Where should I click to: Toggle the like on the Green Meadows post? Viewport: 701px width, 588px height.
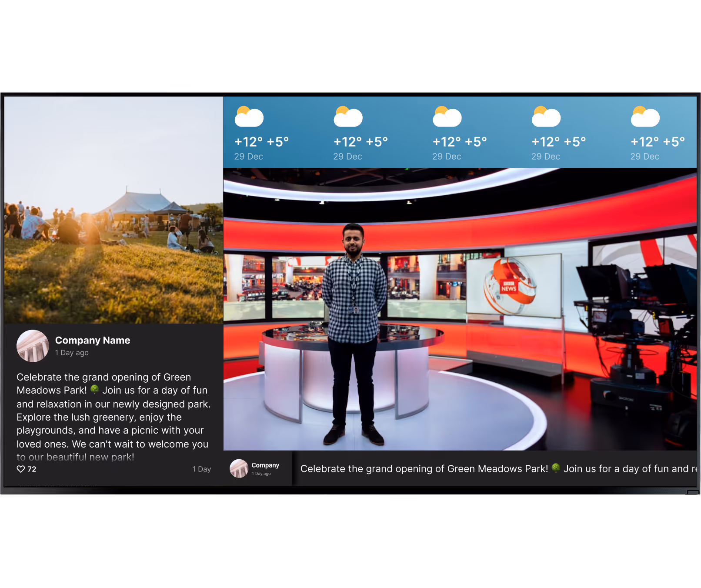click(21, 469)
